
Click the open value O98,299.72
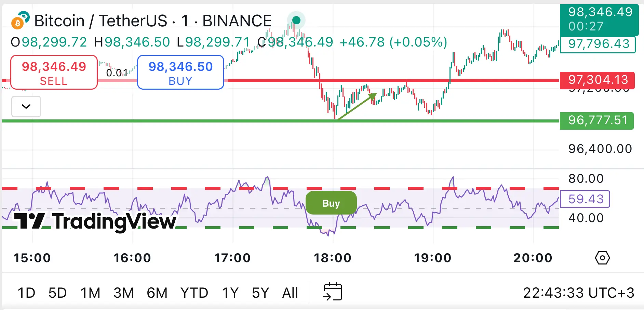click(49, 42)
